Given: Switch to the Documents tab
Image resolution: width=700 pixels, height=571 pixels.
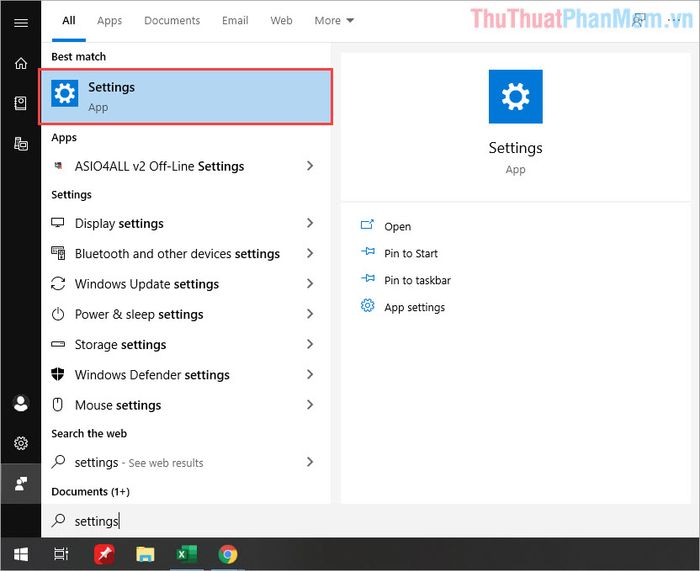Looking at the screenshot, I should coord(172,21).
